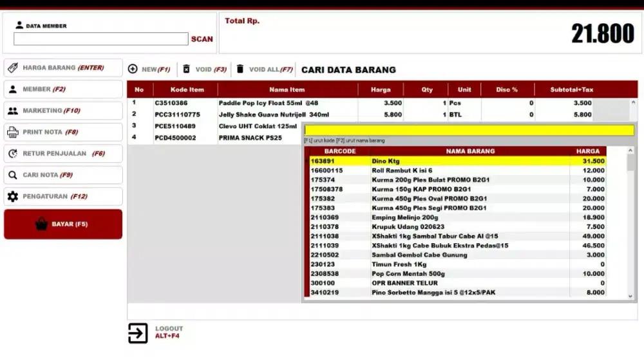Image resolution: width=644 pixels, height=357 pixels.
Task: Click the Void All trash icon
Action: (240, 69)
